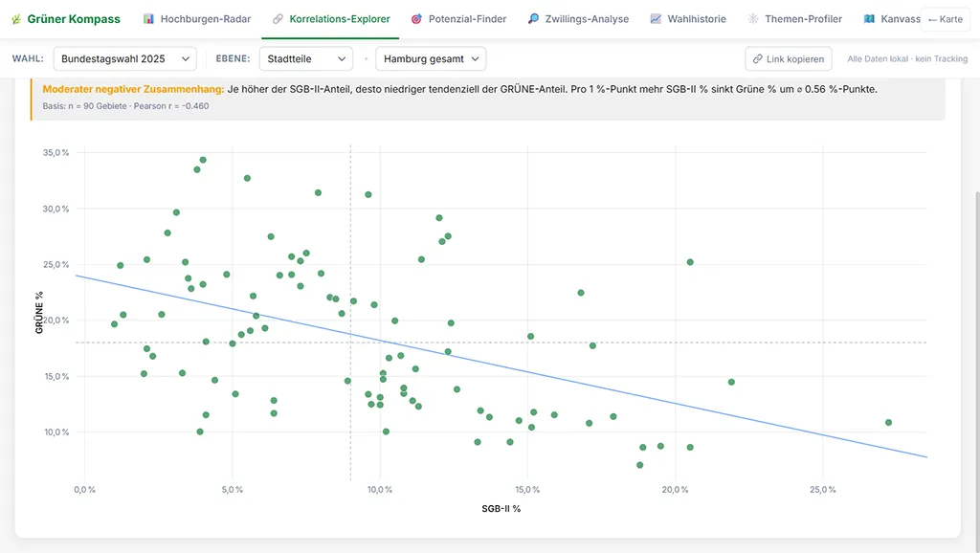Viewport: 980px width, 553px height.
Task: Click the 'Basis: n = 90 Gebiete' statistics line
Action: coord(125,105)
